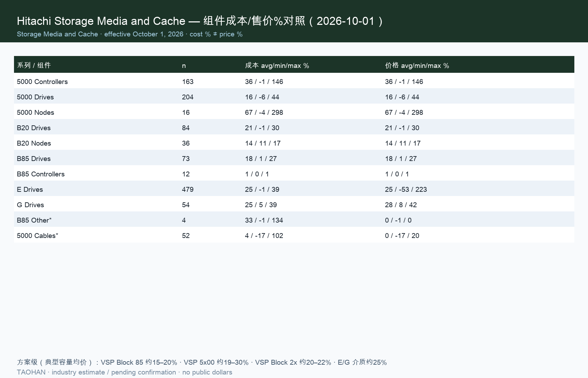Select the count value 12 for B85 Controllers

(x=186, y=174)
